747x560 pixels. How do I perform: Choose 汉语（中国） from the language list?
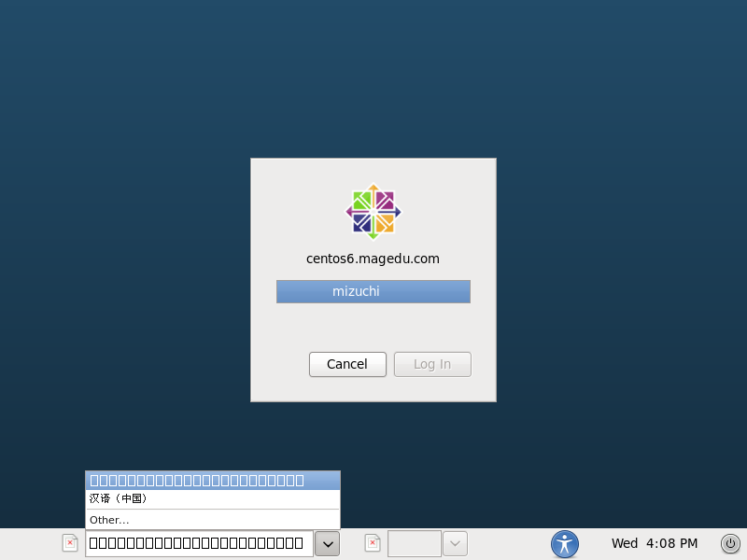coord(213,498)
